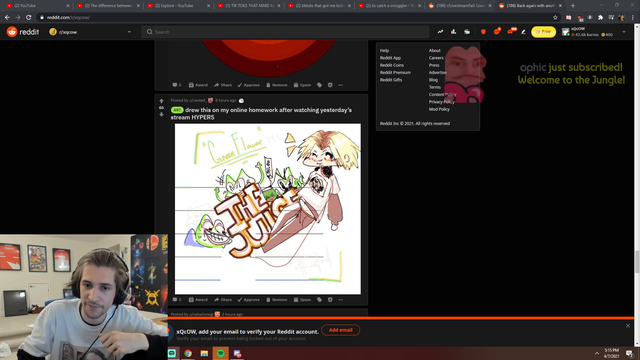Click the browser address bar URL
This screenshot has width=640, height=360.
tap(68, 18)
